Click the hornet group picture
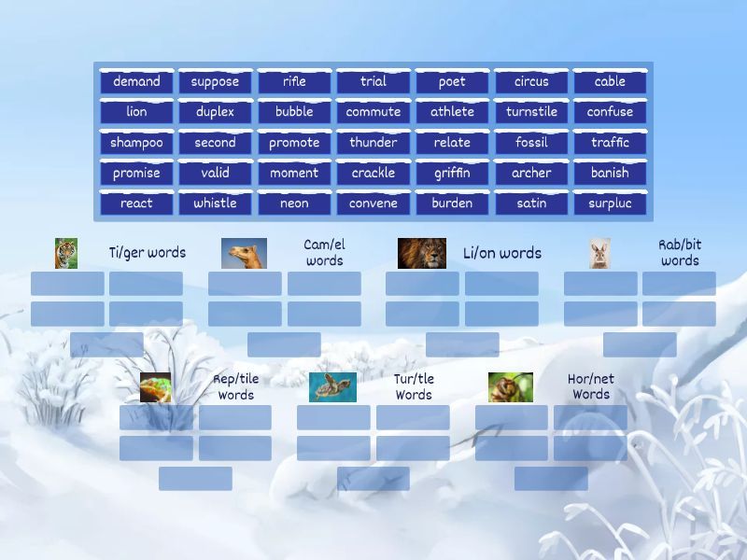747x560 pixels. click(511, 387)
